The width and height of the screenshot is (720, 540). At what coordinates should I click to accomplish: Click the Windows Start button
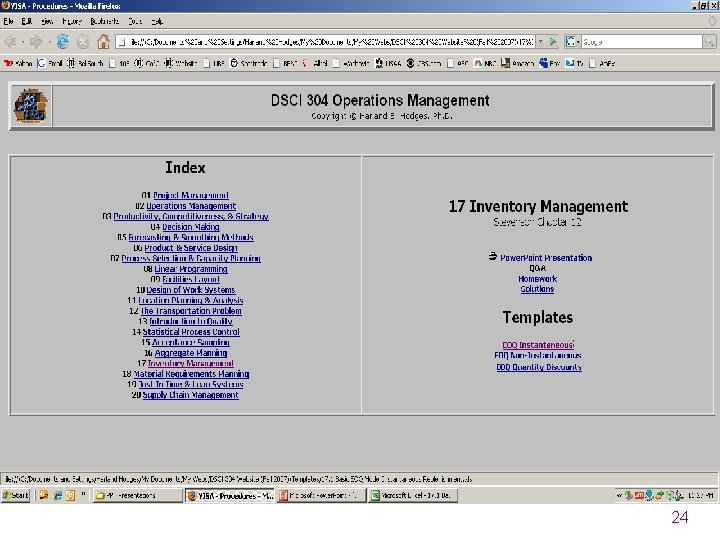tap(15, 495)
